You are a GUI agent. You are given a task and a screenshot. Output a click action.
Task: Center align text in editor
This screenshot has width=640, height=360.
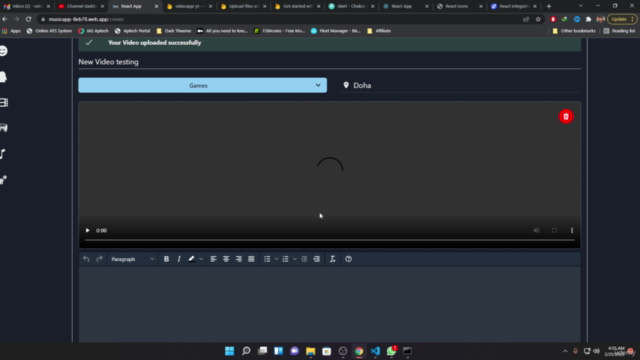click(x=226, y=259)
